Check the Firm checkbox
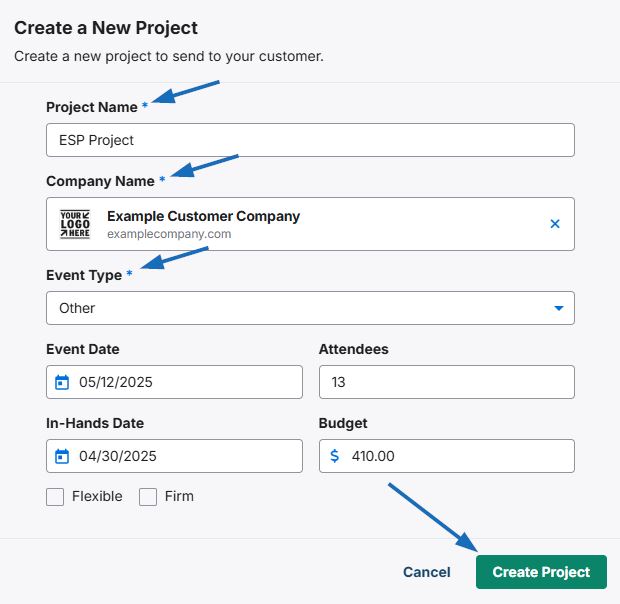 (148, 497)
